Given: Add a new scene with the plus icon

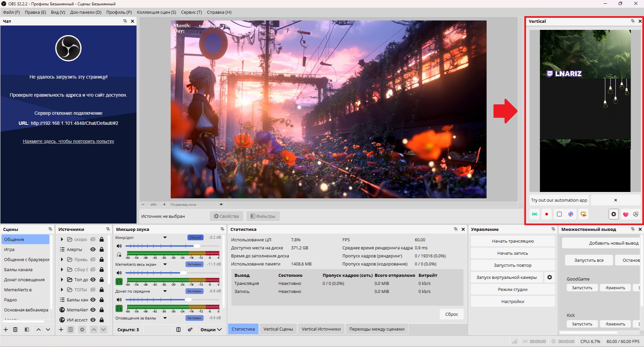Looking at the screenshot, I should 6,330.
